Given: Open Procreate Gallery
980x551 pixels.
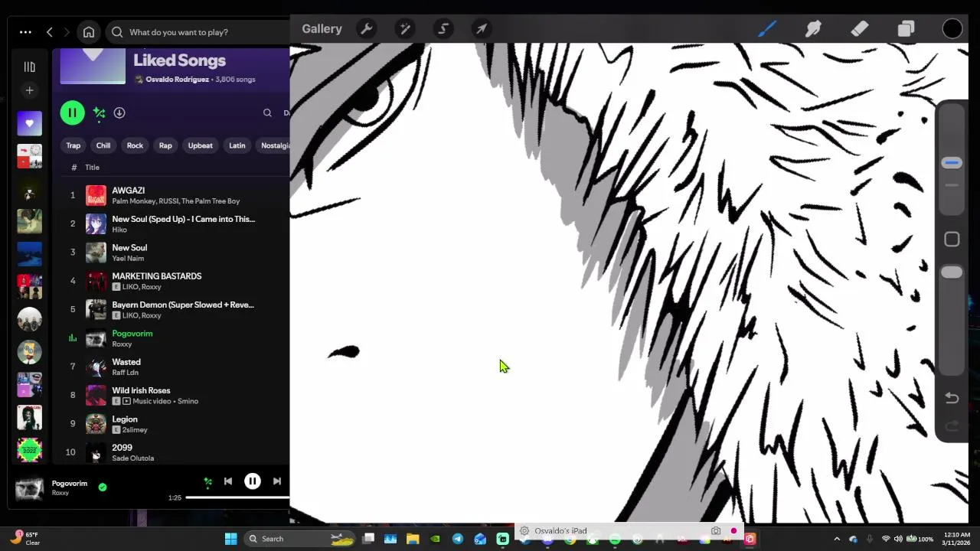Looking at the screenshot, I should pyautogui.click(x=322, y=29).
